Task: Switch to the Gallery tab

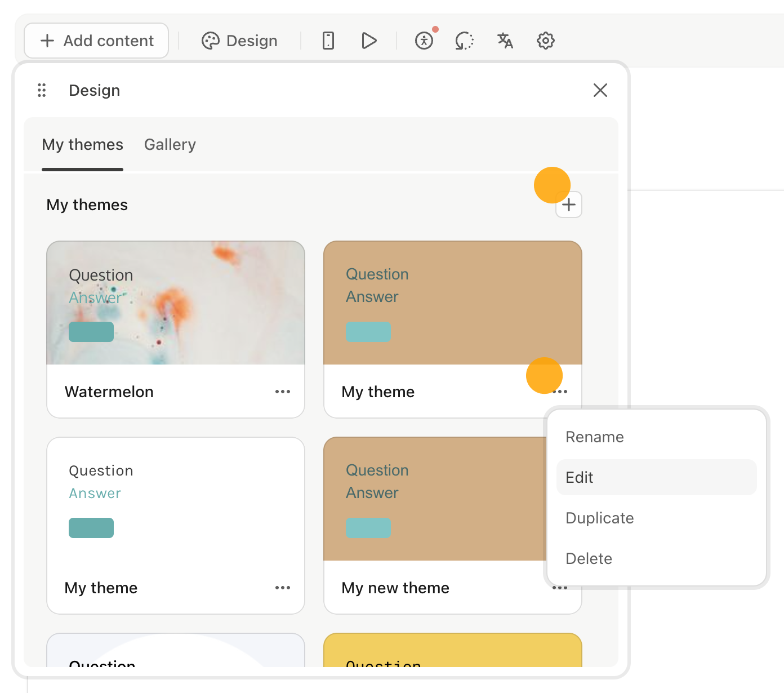Action: [x=170, y=145]
